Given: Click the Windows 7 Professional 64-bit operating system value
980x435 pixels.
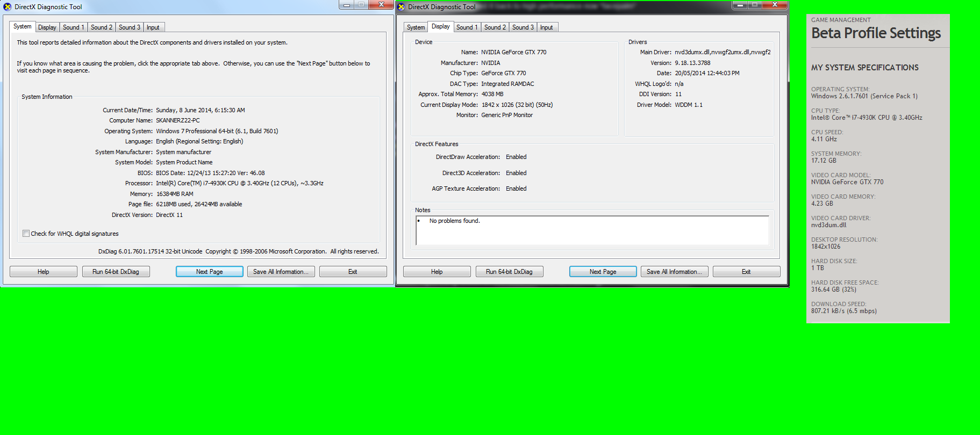Looking at the screenshot, I should coord(217,131).
